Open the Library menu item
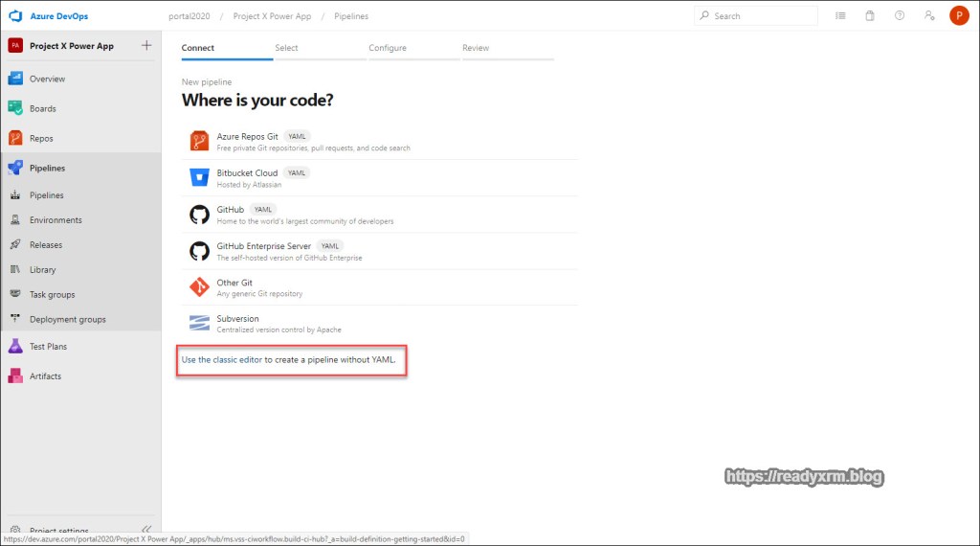980x546 pixels. click(x=42, y=270)
